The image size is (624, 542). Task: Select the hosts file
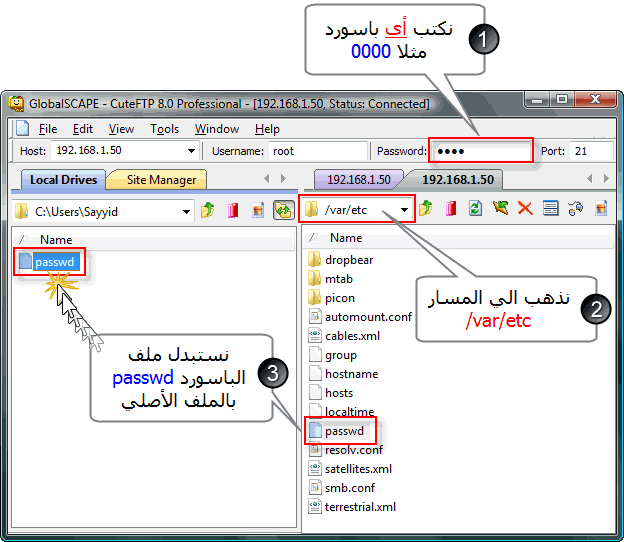[331, 393]
